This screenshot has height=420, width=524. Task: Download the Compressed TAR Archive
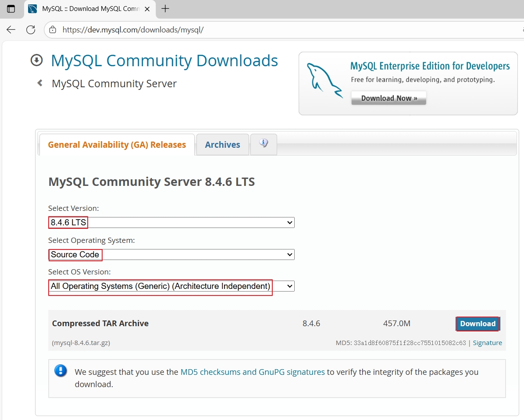pos(478,324)
